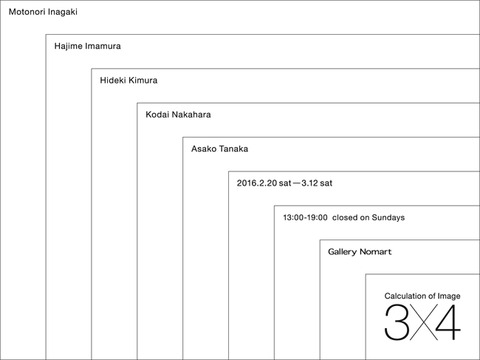
Task: Select the date 2016.2.20 sat—3.12 sat
Action: coord(285,183)
